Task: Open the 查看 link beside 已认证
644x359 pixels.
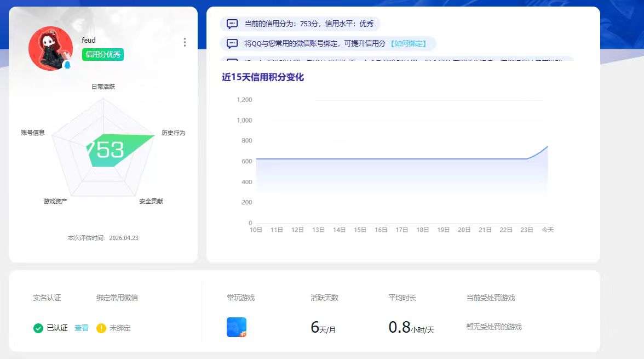Action: [81, 328]
